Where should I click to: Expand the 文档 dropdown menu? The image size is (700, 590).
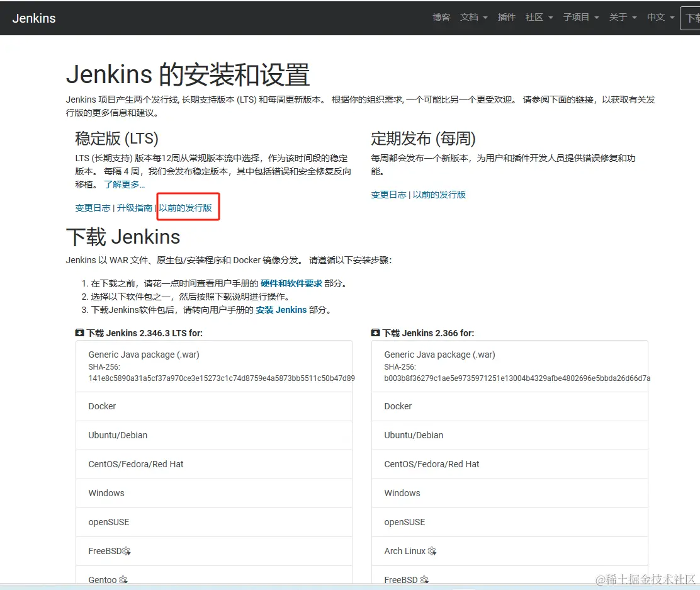(473, 18)
